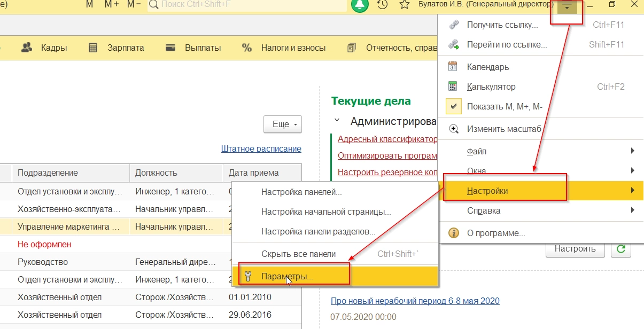Click the M memory button
This screenshot has height=329, width=644.
90,4
